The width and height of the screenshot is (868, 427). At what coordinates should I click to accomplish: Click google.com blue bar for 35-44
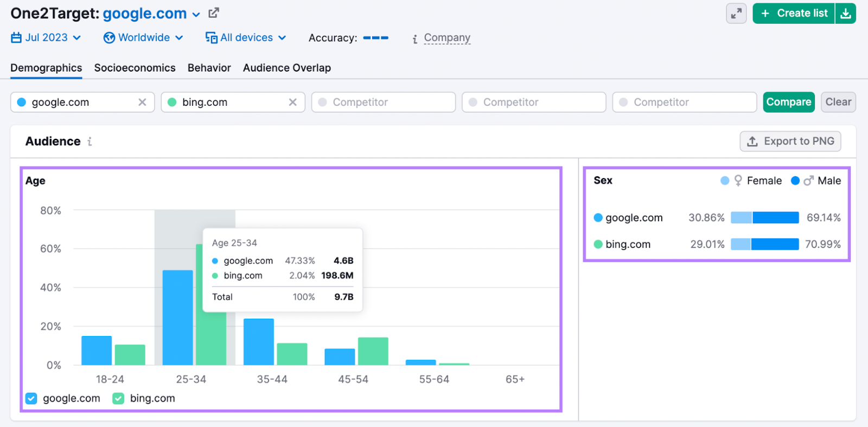click(x=259, y=342)
